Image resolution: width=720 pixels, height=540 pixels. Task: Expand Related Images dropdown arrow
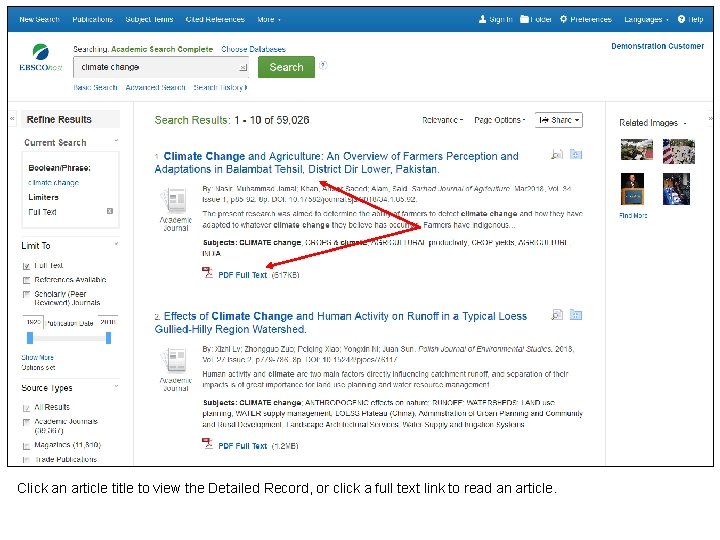tap(685, 123)
